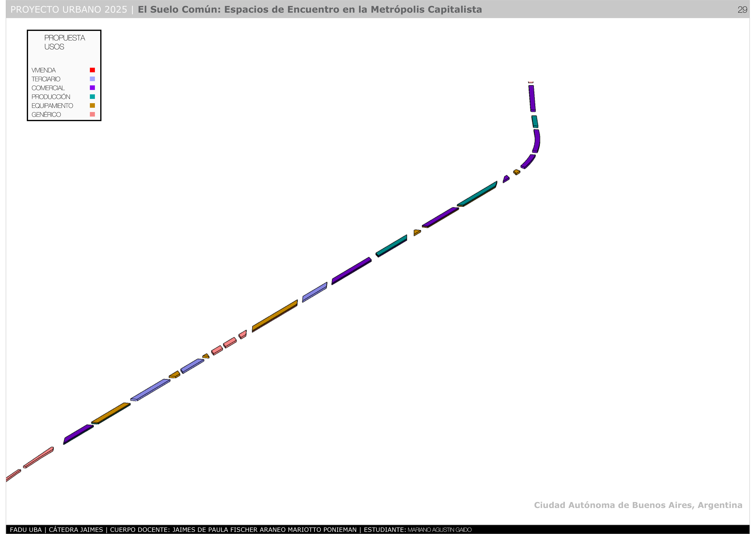756x534 pixels.
Task: Click the VIVIENDA label in the legend
Action: 43,70
